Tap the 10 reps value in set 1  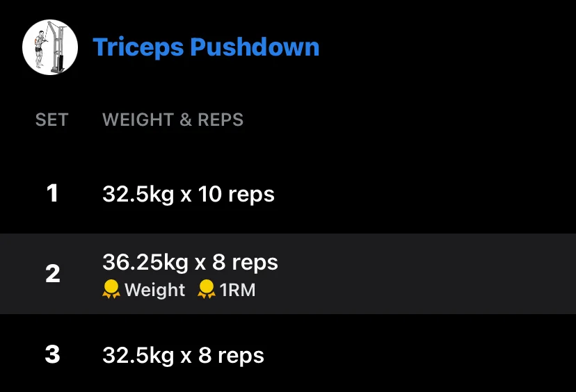click(x=237, y=195)
